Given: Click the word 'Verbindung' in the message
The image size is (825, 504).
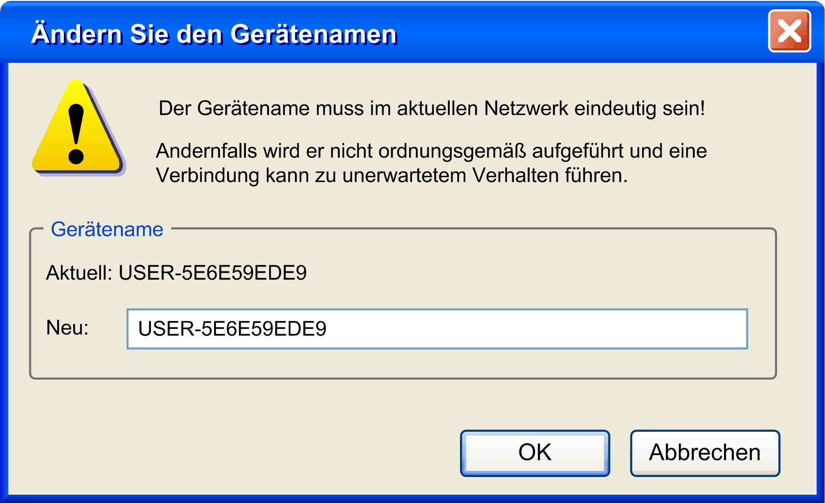Looking at the screenshot, I should pyautogui.click(x=208, y=176).
